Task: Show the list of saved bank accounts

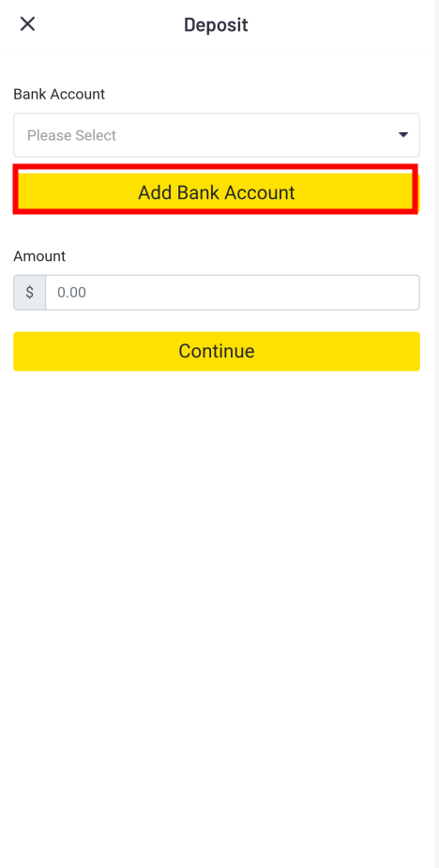Action: pos(217,135)
